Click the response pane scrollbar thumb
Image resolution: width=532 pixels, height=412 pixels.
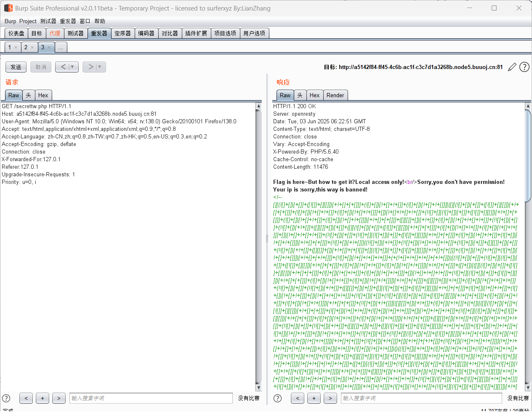pos(528,156)
